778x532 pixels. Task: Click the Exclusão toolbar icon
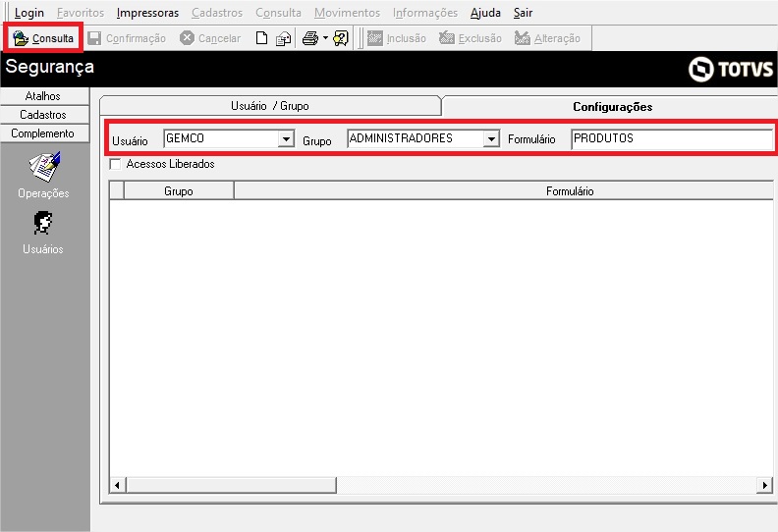pyautogui.click(x=447, y=38)
